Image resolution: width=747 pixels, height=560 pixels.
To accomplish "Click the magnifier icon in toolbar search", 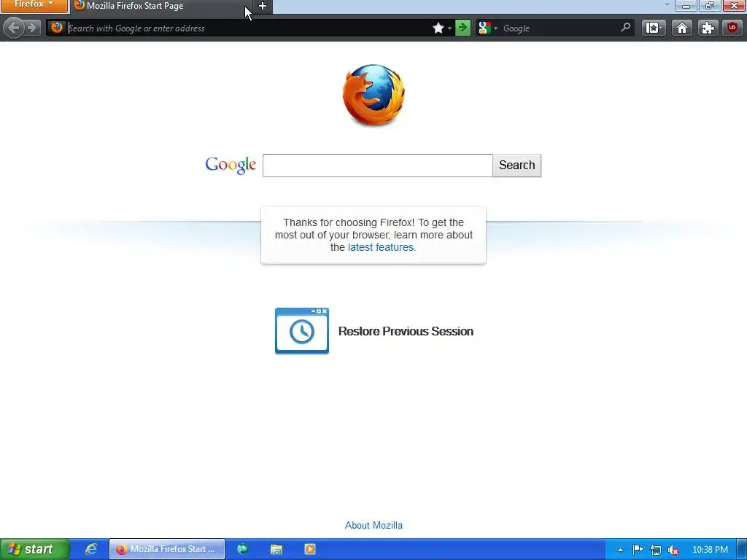I will point(625,28).
